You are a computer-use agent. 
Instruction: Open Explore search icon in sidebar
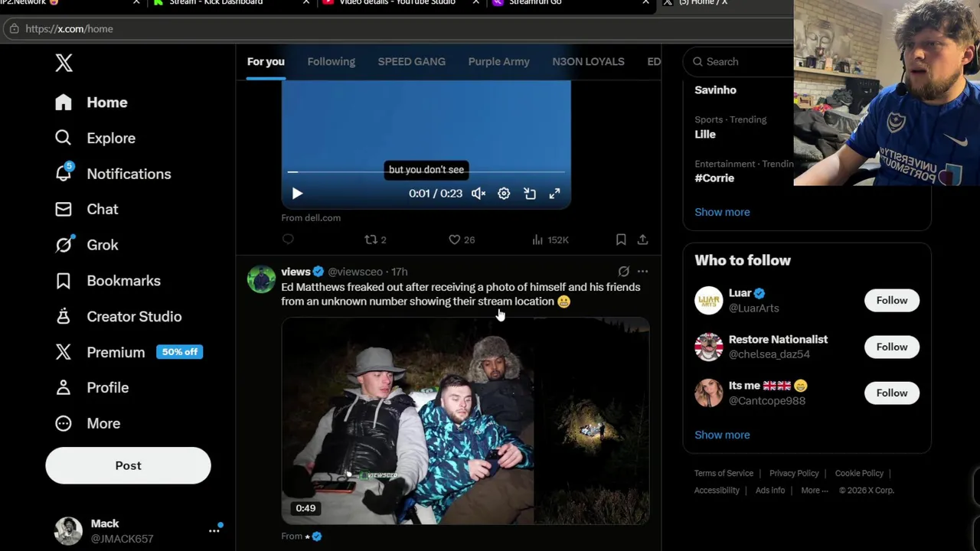coord(63,138)
